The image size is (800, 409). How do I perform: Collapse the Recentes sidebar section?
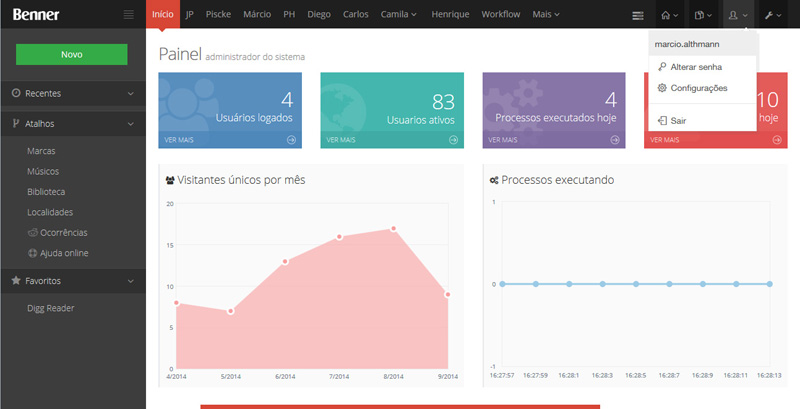131,93
